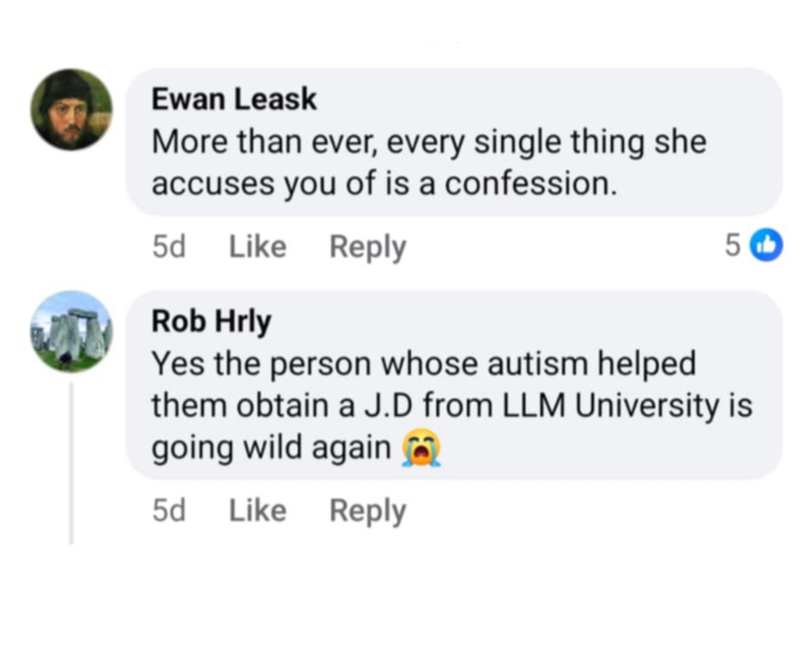Click the word "confession" in Ewan's comment
The image size is (812, 650).
coord(530,185)
